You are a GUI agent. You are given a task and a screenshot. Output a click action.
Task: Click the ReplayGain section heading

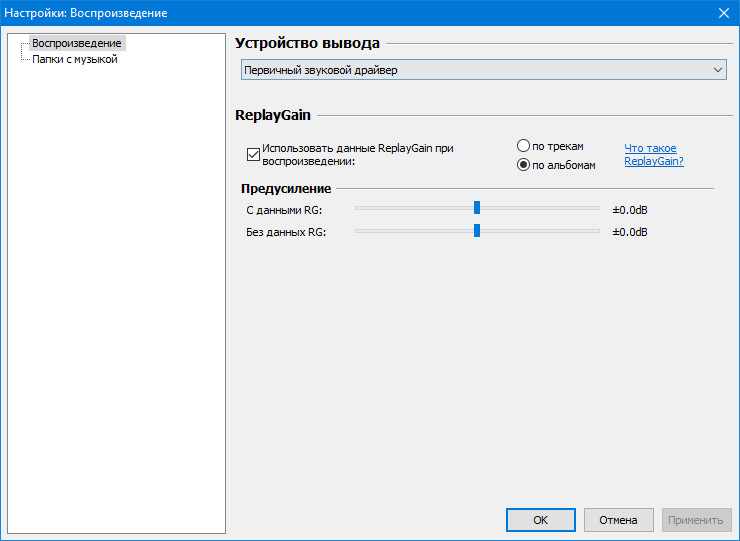[x=273, y=115]
